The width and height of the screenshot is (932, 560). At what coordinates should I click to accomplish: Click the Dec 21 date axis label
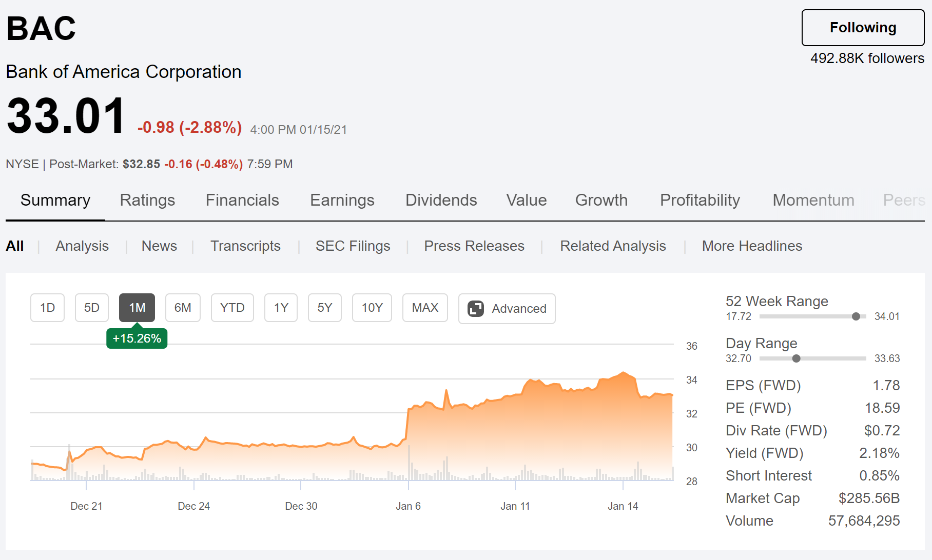tap(86, 506)
